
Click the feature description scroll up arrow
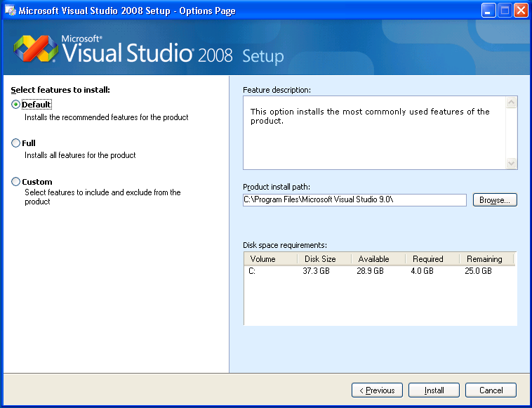512,103
